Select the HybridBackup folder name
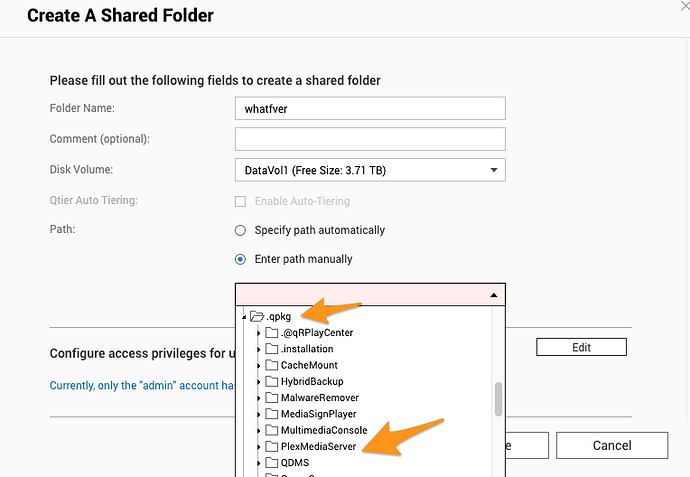 312,382
